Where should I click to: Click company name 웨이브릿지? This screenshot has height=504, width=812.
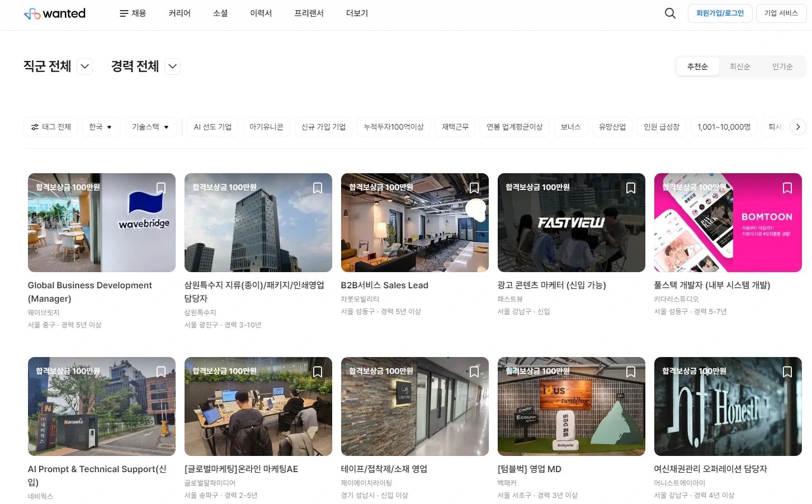(44, 312)
